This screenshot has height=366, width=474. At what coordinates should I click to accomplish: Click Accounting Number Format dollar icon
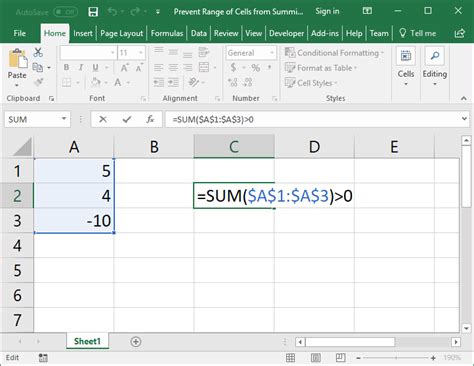click(233, 68)
